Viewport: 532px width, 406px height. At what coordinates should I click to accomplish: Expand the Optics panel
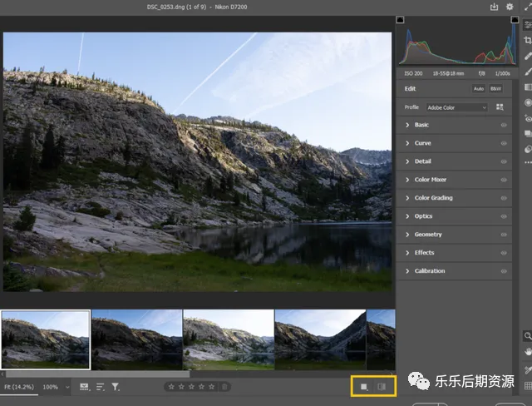pos(423,216)
